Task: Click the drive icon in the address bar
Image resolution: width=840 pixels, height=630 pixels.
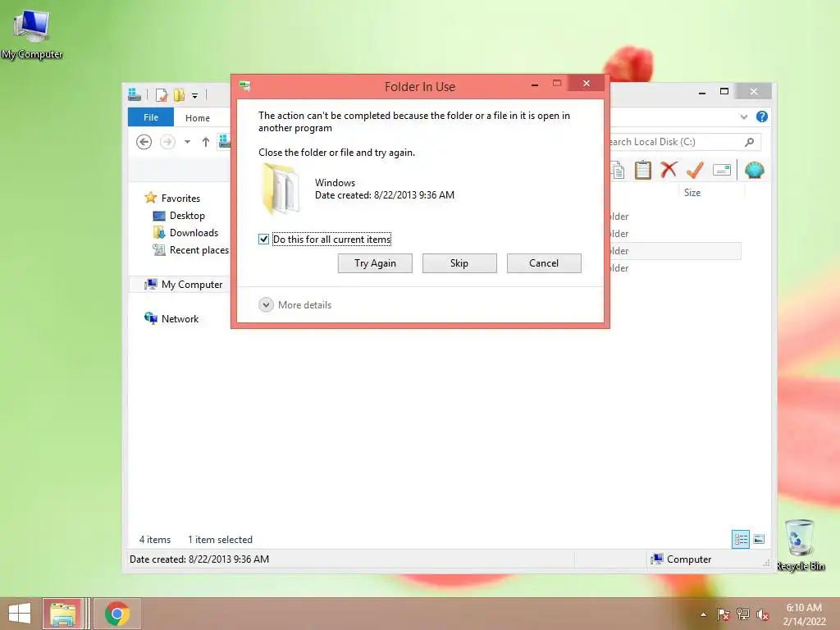Action: point(225,141)
